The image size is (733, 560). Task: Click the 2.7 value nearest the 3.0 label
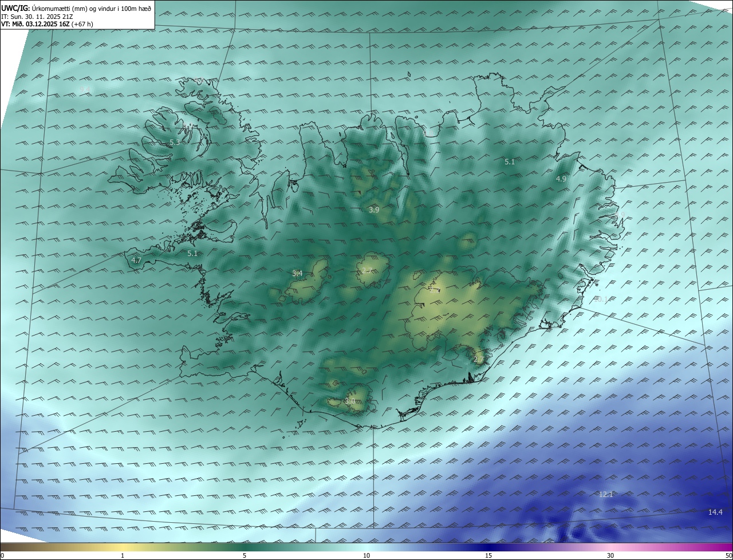pyautogui.click(x=479, y=359)
